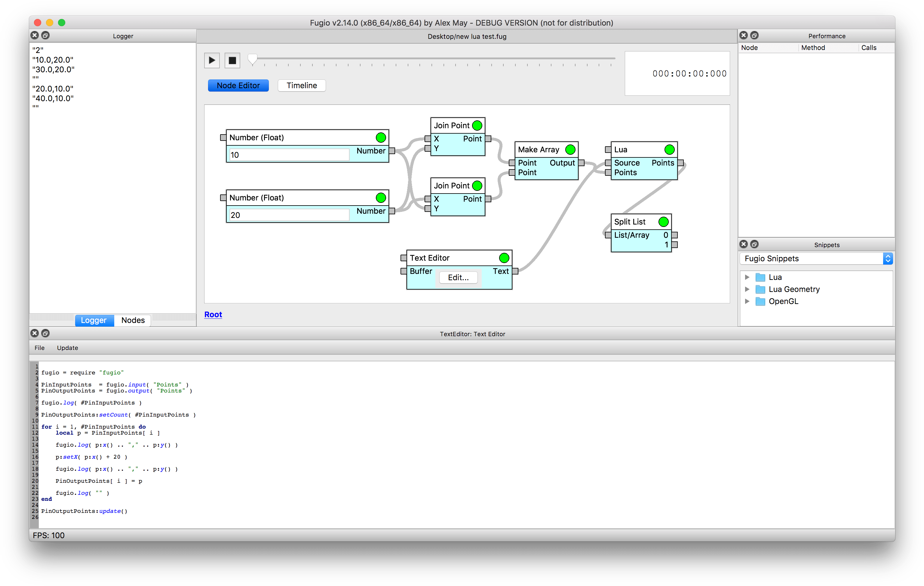This screenshot has width=924, height=586.
Task: Float the Performance panel with the detach icon
Action: [x=754, y=35]
